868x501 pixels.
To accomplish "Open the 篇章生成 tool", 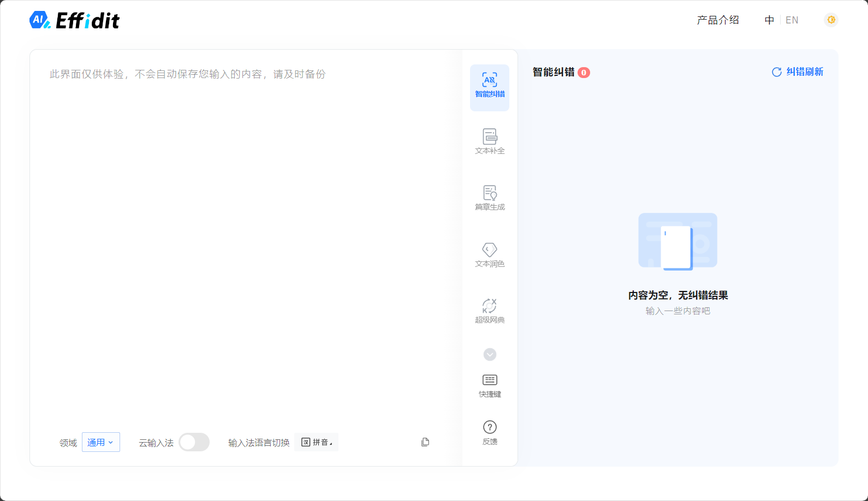I will click(x=490, y=198).
